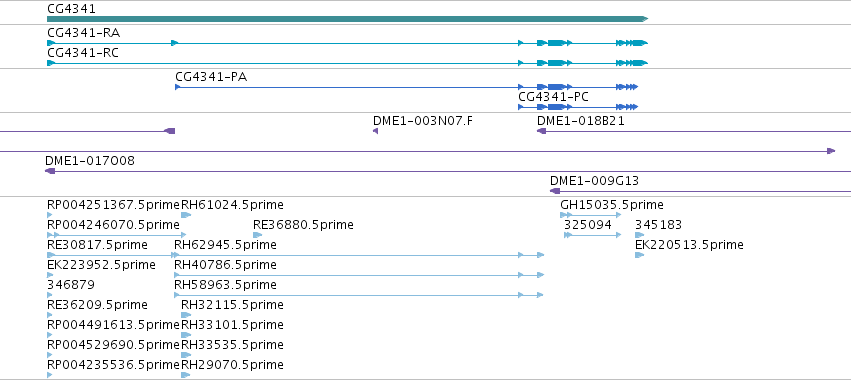Screen dimensions: 851x380
Task: Click the 345183 EST arrow glyph
Action: (639, 235)
